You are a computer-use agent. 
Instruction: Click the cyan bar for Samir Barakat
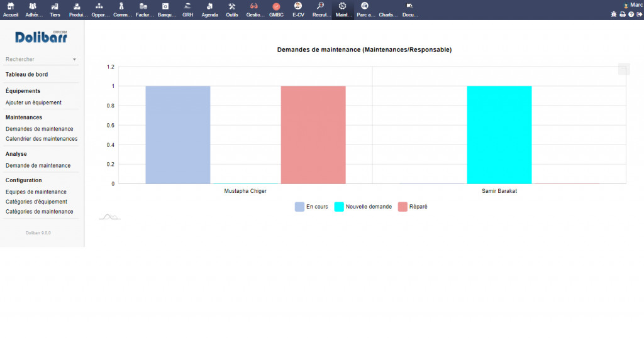coord(499,135)
